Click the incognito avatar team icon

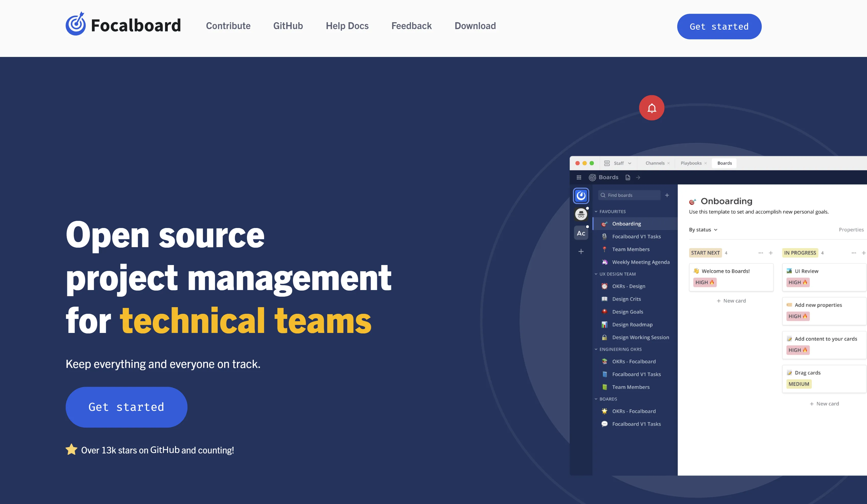581,214
